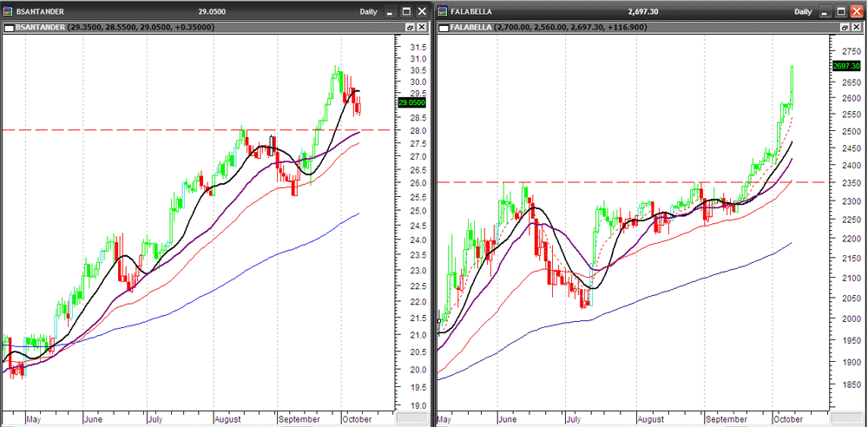Select the FALABELLA title bar name
Image resolution: width=868 pixels, height=427 pixels.
coord(470,11)
